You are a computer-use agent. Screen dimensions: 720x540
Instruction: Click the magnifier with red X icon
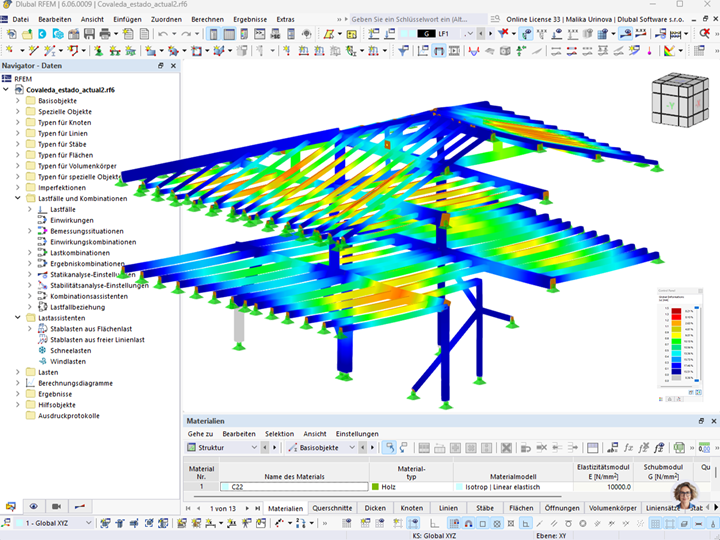(x=704, y=34)
